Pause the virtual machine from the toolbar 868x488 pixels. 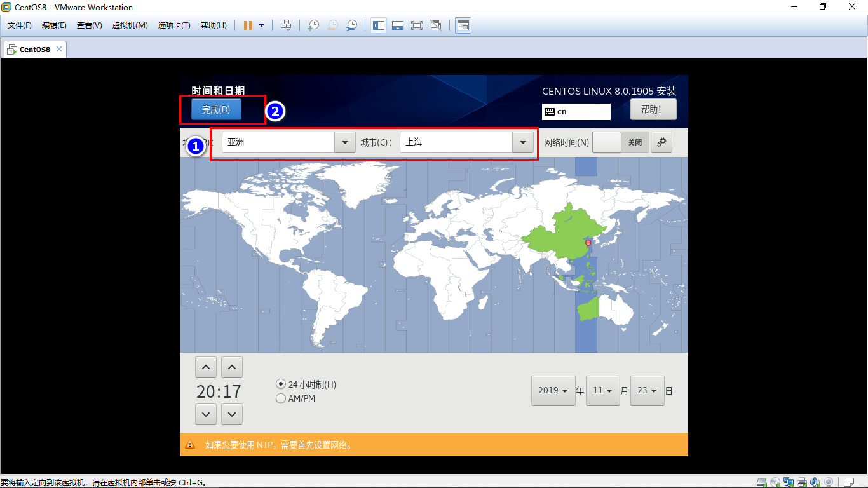(x=248, y=25)
